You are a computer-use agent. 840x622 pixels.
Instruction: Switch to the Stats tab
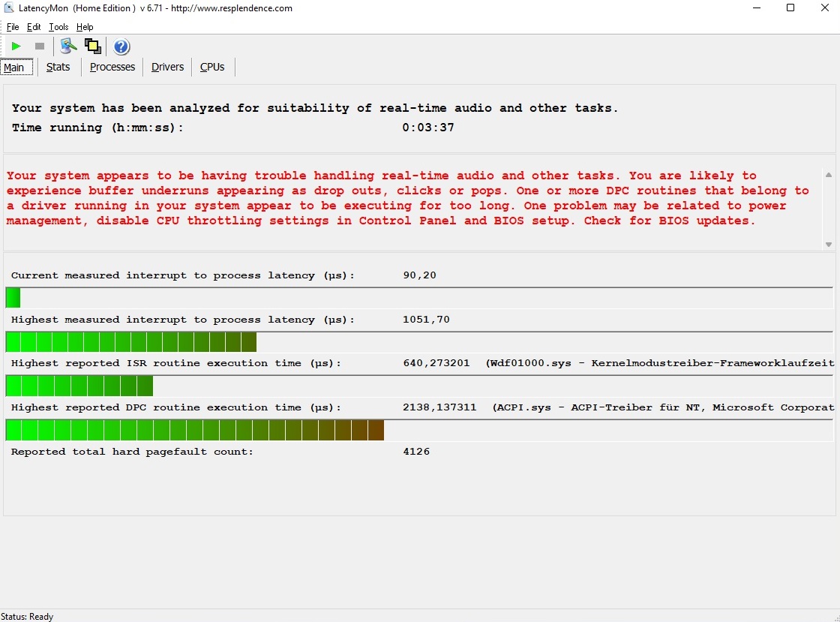58,67
